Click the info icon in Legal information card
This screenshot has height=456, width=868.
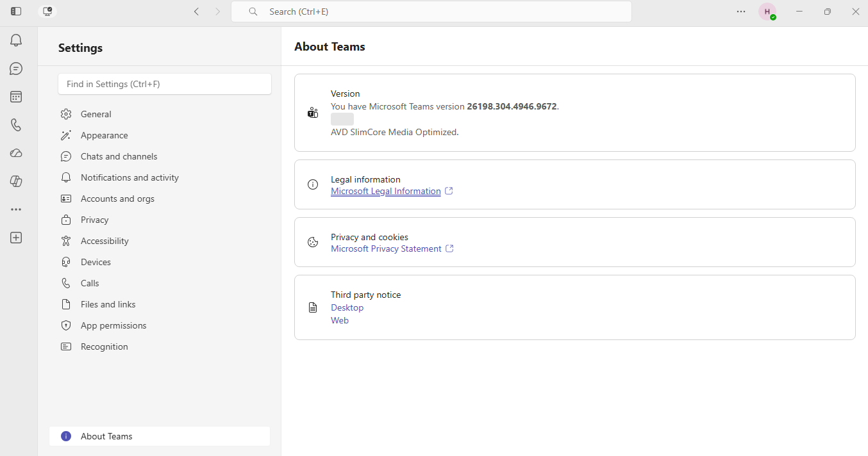[x=313, y=184]
